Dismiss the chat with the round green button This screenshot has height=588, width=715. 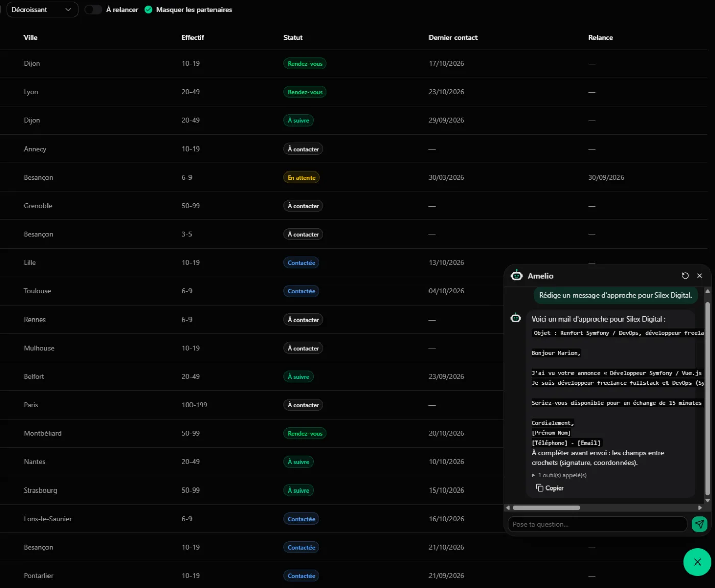pyautogui.click(x=697, y=562)
